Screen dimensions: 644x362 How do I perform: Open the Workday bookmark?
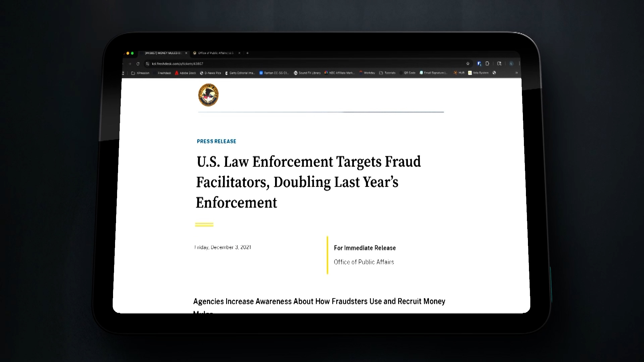coord(367,73)
